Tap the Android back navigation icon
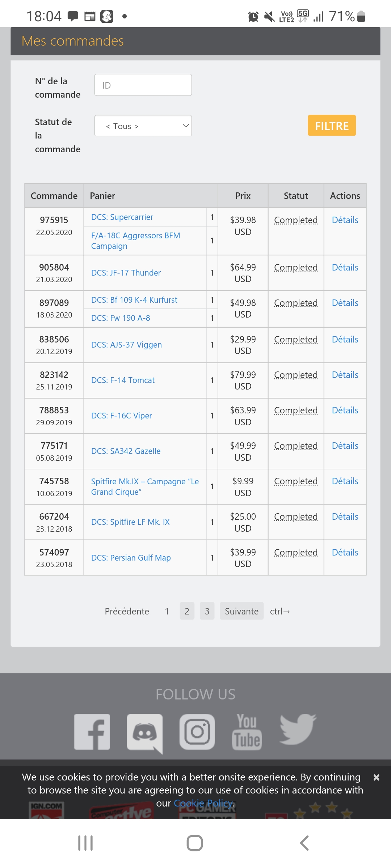Image resolution: width=391 pixels, height=868 pixels. coord(304,843)
